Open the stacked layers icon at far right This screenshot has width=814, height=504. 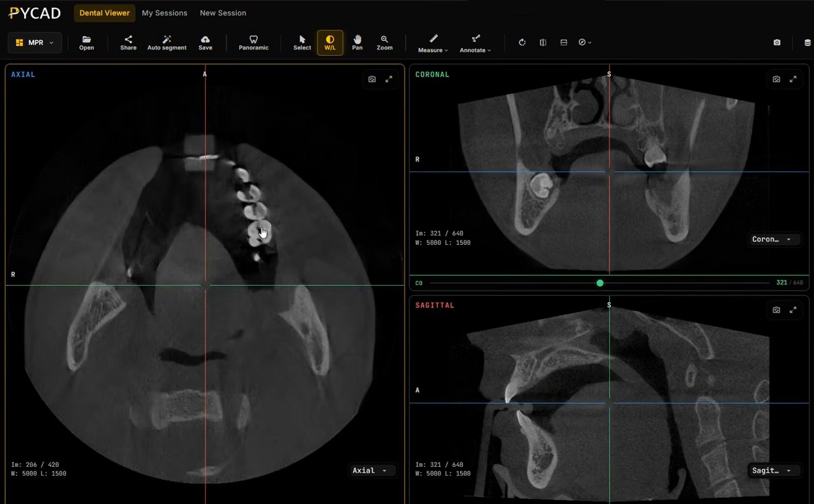click(x=807, y=42)
